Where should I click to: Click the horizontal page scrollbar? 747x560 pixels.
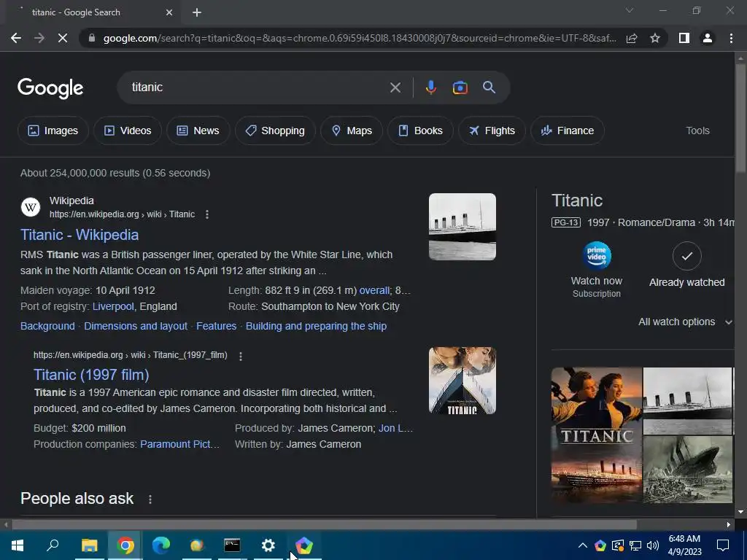point(324,524)
